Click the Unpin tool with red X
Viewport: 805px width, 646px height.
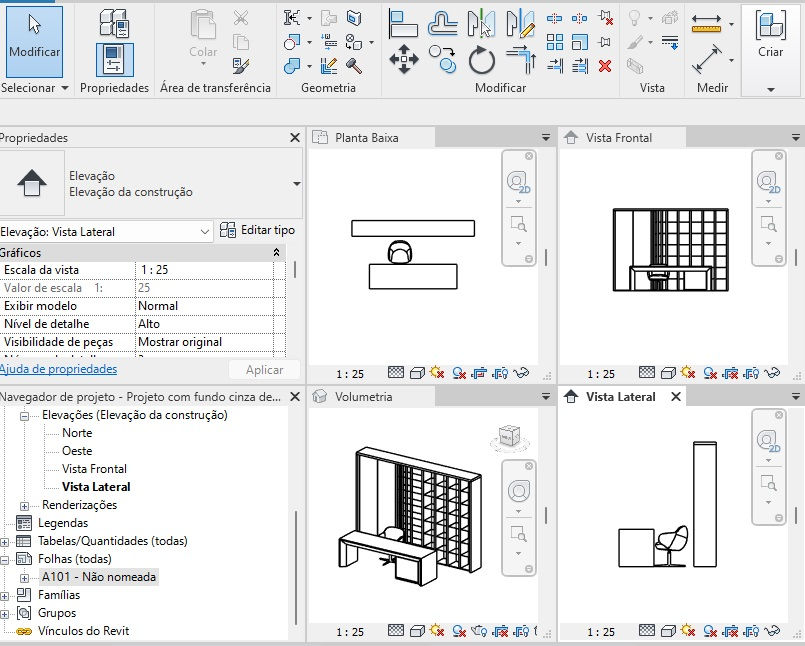[x=605, y=19]
